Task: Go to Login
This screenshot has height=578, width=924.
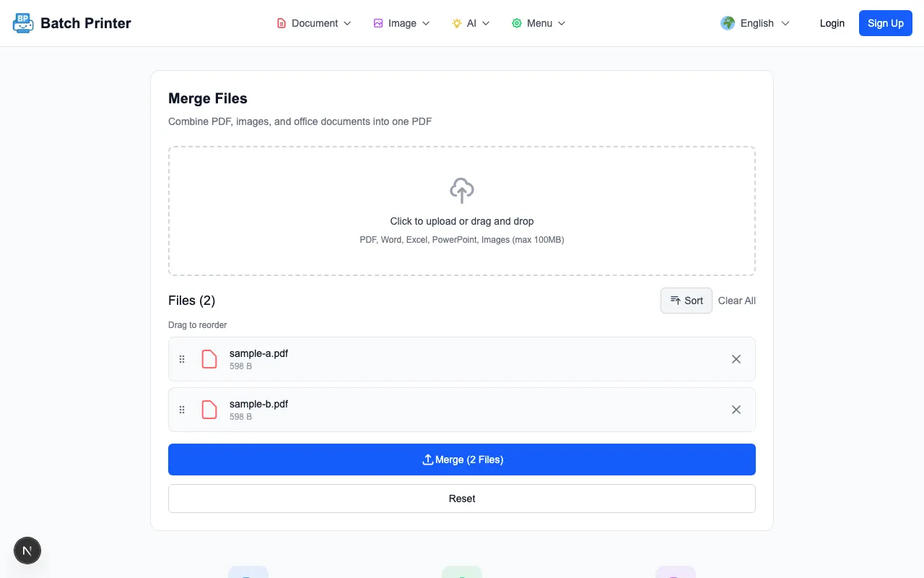Action: click(x=832, y=23)
